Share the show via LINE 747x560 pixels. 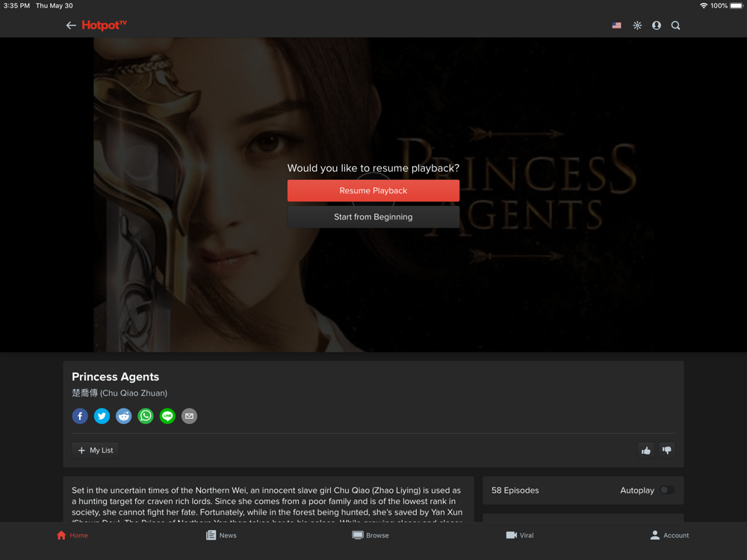click(x=167, y=416)
